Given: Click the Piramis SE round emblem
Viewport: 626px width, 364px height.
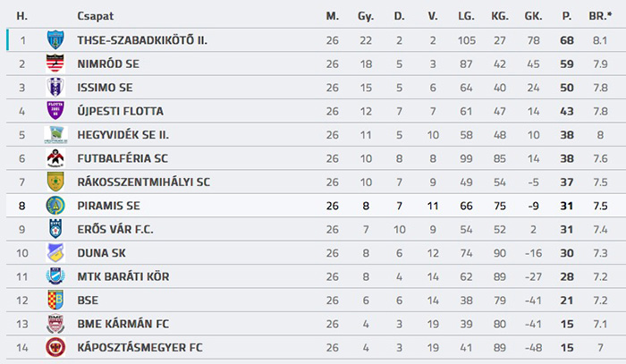Looking at the screenshot, I should coord(55,206).
